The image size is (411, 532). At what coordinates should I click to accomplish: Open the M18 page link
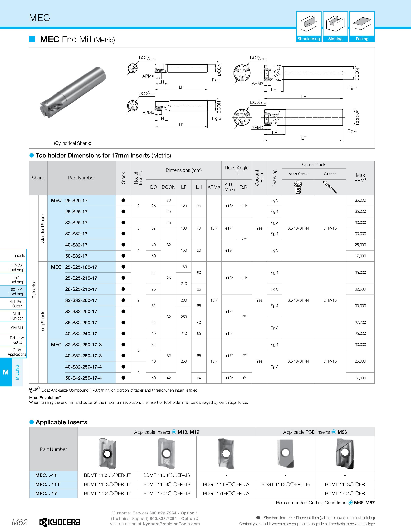(182, 432)
